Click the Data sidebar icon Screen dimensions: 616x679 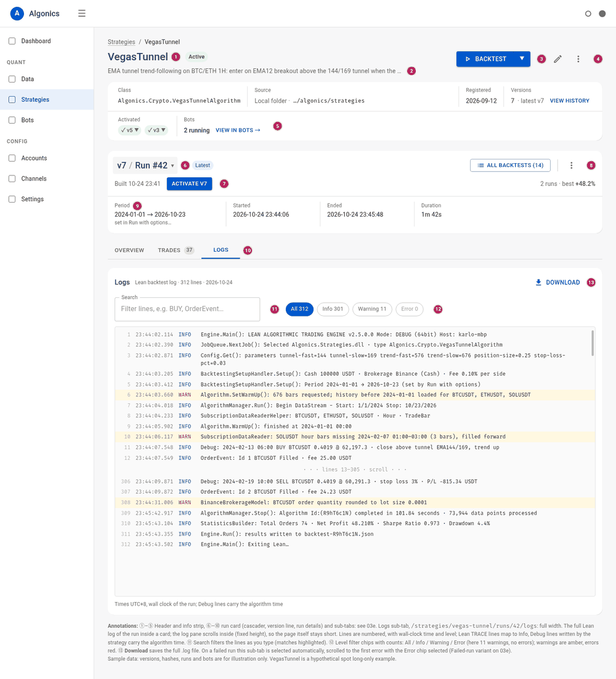click(x=12, y=79)
